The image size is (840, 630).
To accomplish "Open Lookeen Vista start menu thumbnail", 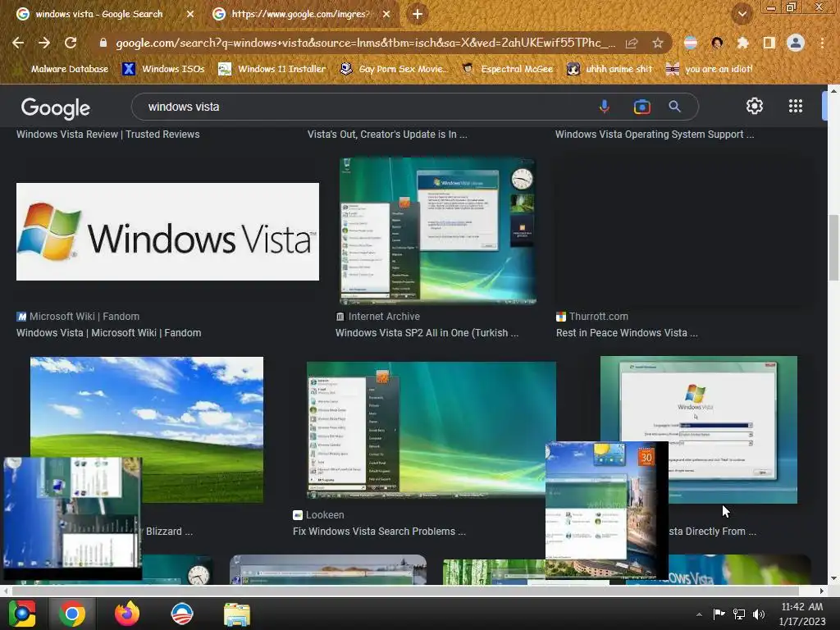I will point(431,430).
